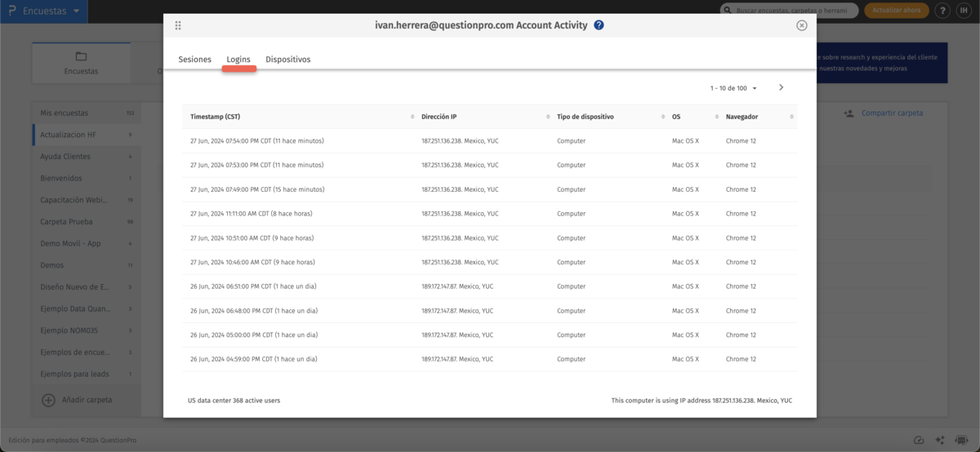Open the Account Activity help icon
This screenshot has width=980, height=452.
(599, 25)
